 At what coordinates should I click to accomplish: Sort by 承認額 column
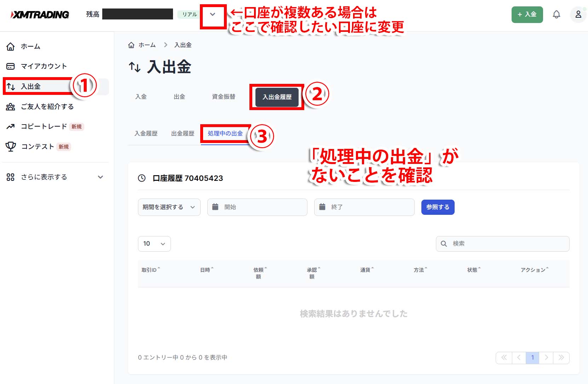point(313,273)
